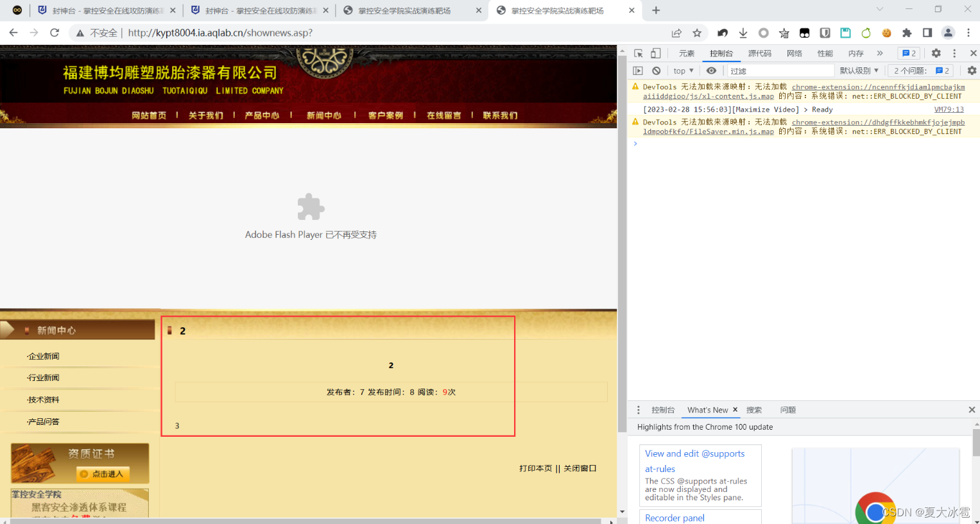Open the top JavaScript context dropdown
The image size is (980, 524).
point(683,71)
